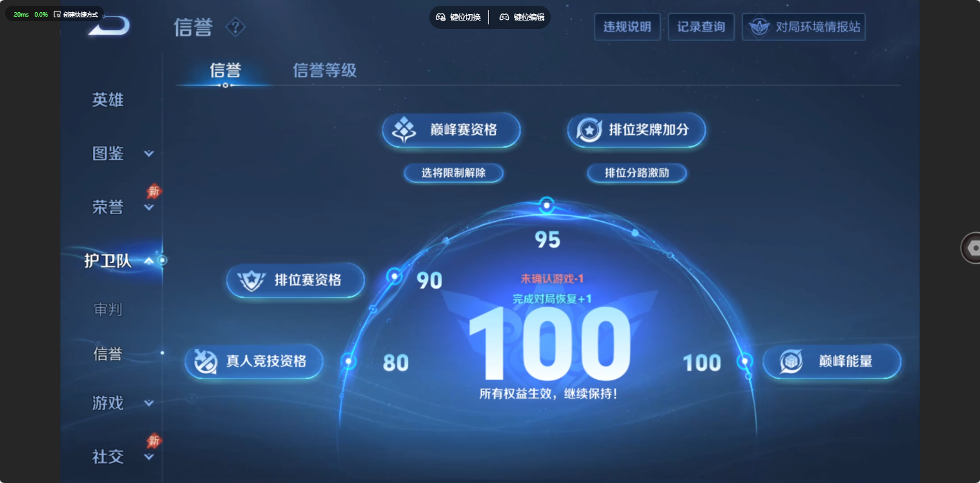980x483 pixels.
Task: Collapse the 护卫队 section arrow
Action: coord(149,261)
